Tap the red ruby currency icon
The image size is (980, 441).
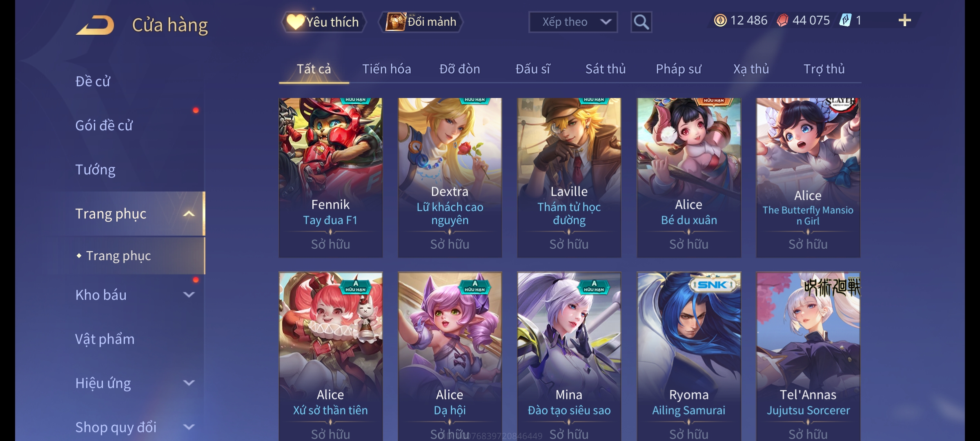click(782, 20)
